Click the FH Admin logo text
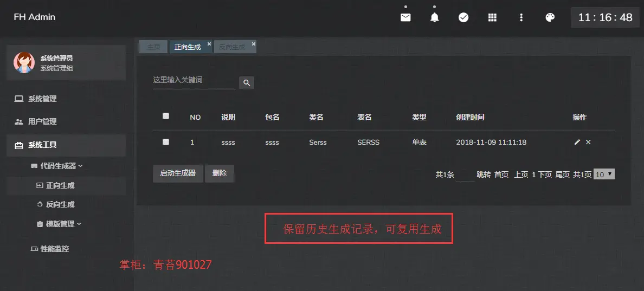Viewport: 644px width, 291px height. pyautogui.click(x=35, y=17)
